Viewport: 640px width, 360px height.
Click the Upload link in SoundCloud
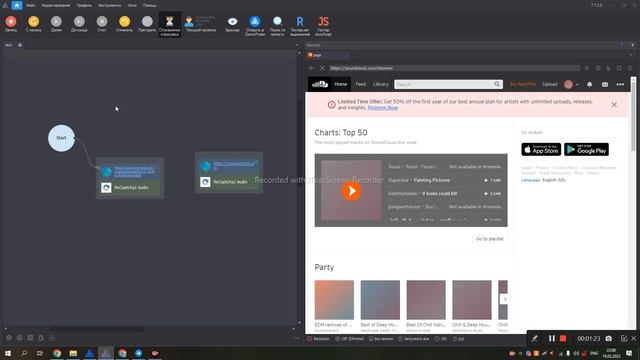click(550, 84)
